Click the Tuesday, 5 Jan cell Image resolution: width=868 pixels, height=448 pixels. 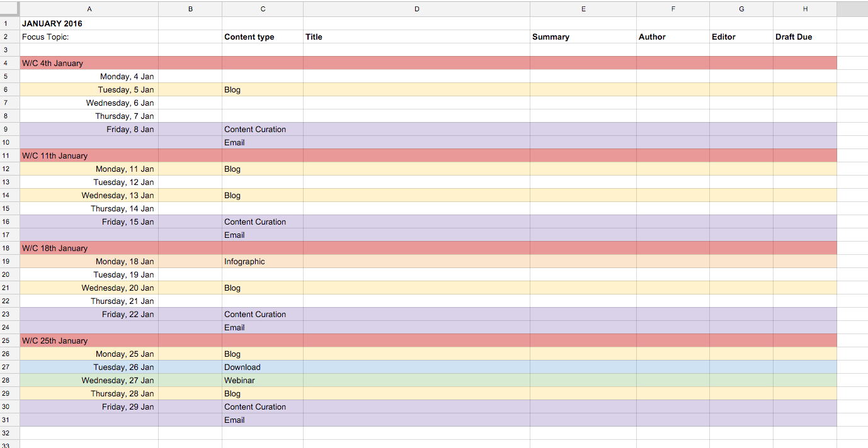tap(89, 90)
